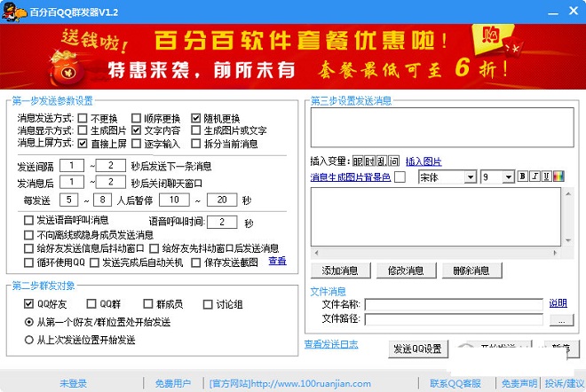Focus the 文件路径 input field
This screenshot has width=586, height=392.
tap(454, 319)
